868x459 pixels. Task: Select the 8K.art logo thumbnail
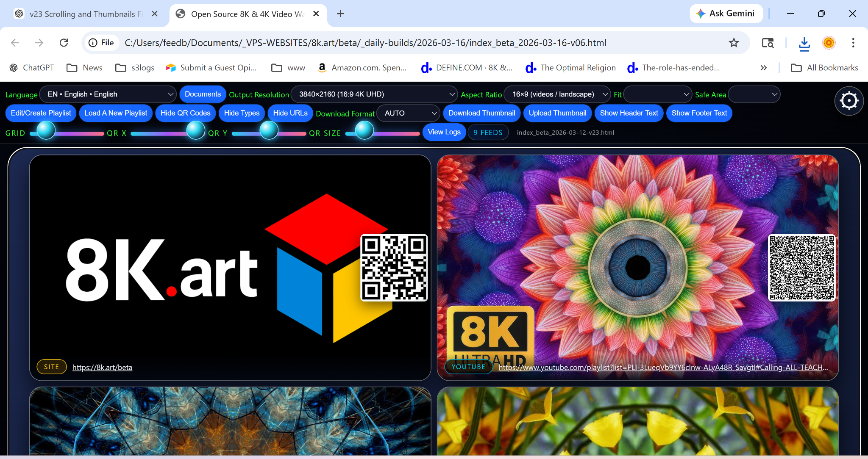[230, 268]
